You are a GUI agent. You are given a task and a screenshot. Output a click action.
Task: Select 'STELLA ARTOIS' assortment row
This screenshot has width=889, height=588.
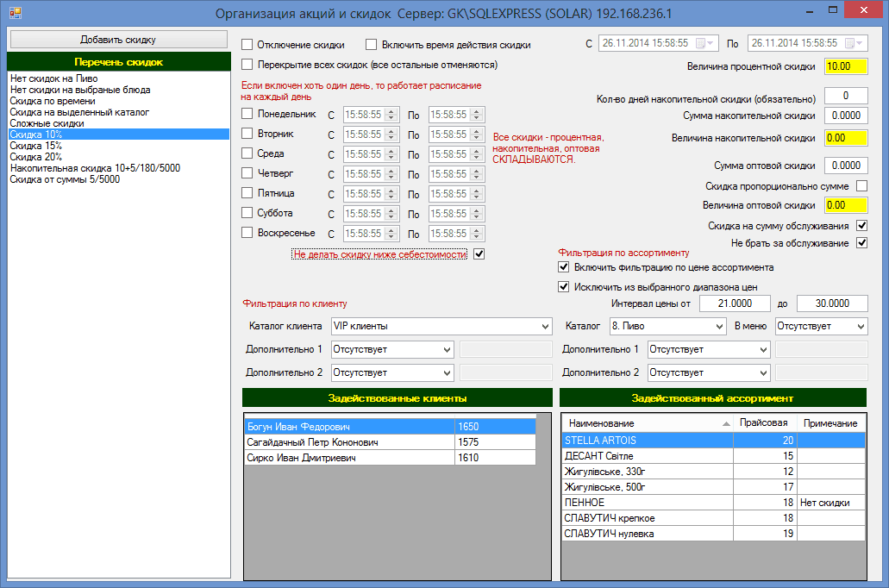coord(714,441)
